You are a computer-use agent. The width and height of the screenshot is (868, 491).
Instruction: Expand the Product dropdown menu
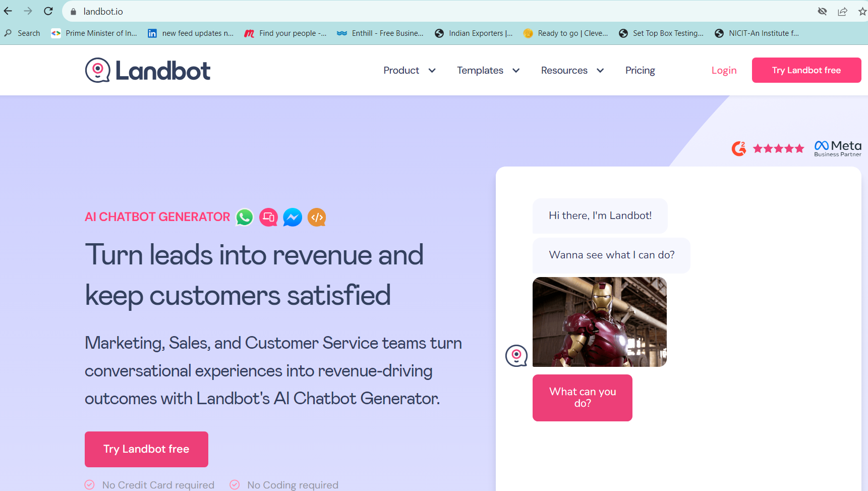click(409, 70)
